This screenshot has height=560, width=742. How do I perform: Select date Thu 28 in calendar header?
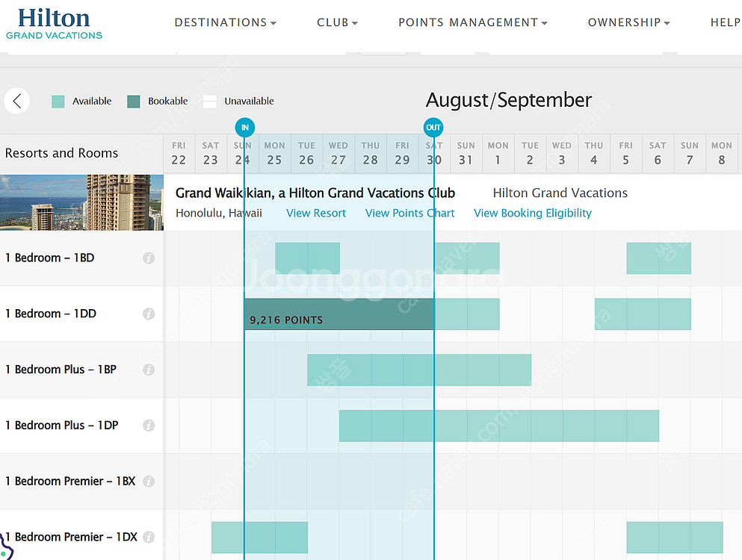[x=371, y=153]
